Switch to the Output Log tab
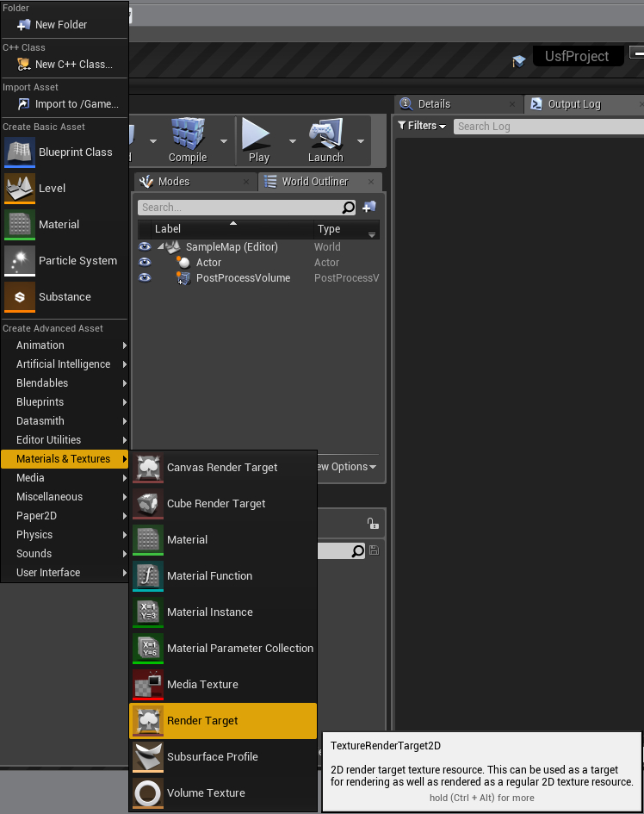Screen dimensions: 644x814 584,104
